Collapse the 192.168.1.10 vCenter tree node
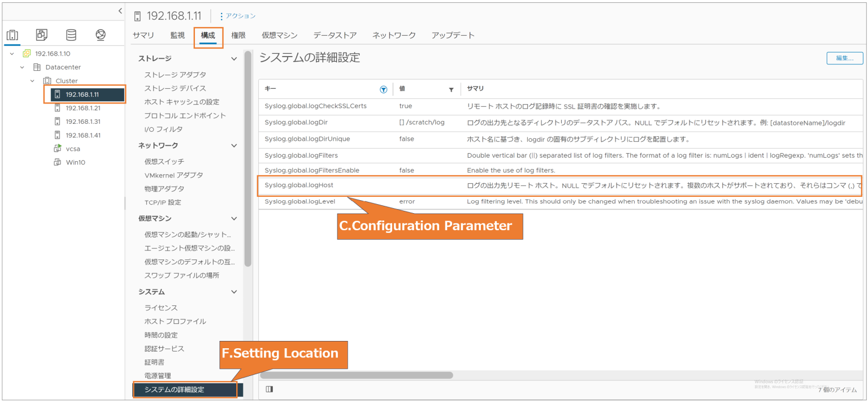Image resolution: width=868 pixels, height=402 pixels. coord(12,54)
